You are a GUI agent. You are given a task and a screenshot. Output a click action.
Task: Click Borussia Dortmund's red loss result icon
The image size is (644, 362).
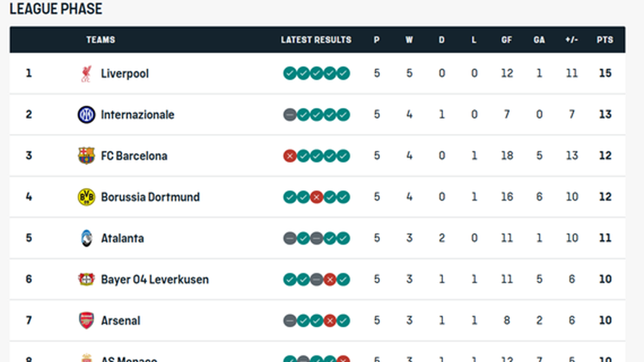pyautogui.click(x=317, y=197)
